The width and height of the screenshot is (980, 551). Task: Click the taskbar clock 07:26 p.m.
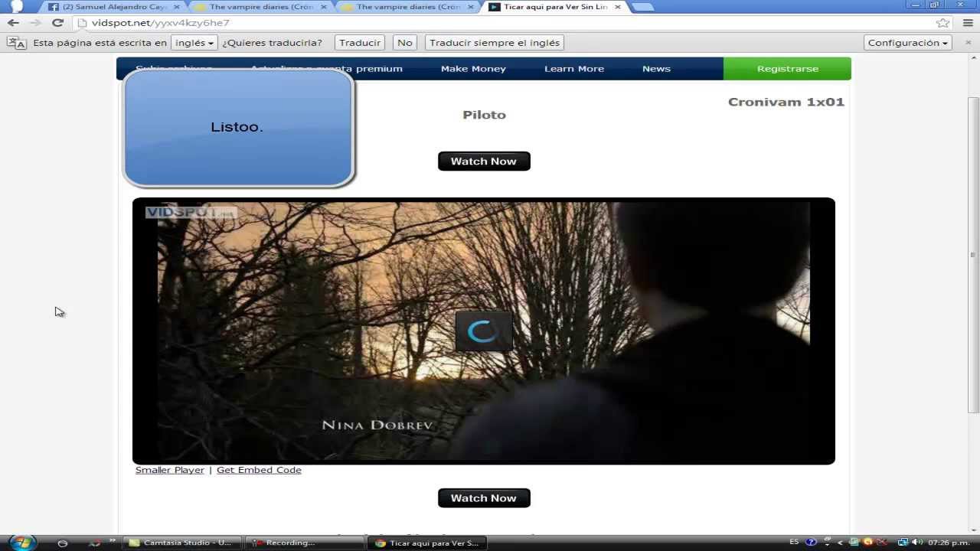[949, 543]
